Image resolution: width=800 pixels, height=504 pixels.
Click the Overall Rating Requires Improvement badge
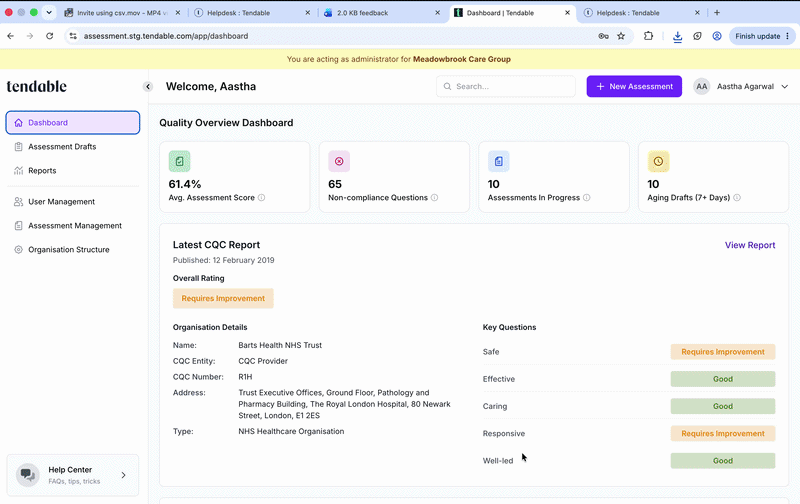coord(223,298)
